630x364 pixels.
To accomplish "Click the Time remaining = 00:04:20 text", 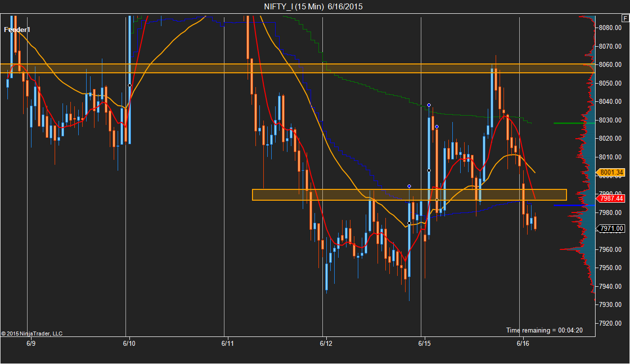I will (544, 330).
